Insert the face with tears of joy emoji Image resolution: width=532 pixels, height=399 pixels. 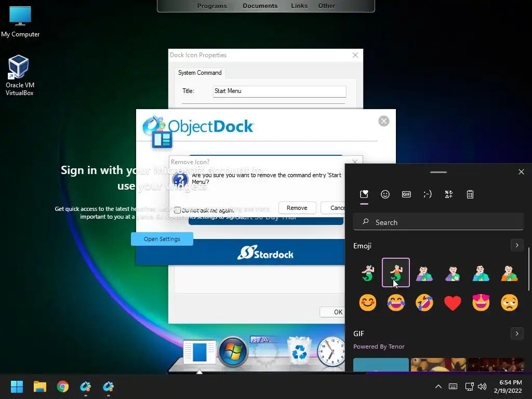click(396, 302)
